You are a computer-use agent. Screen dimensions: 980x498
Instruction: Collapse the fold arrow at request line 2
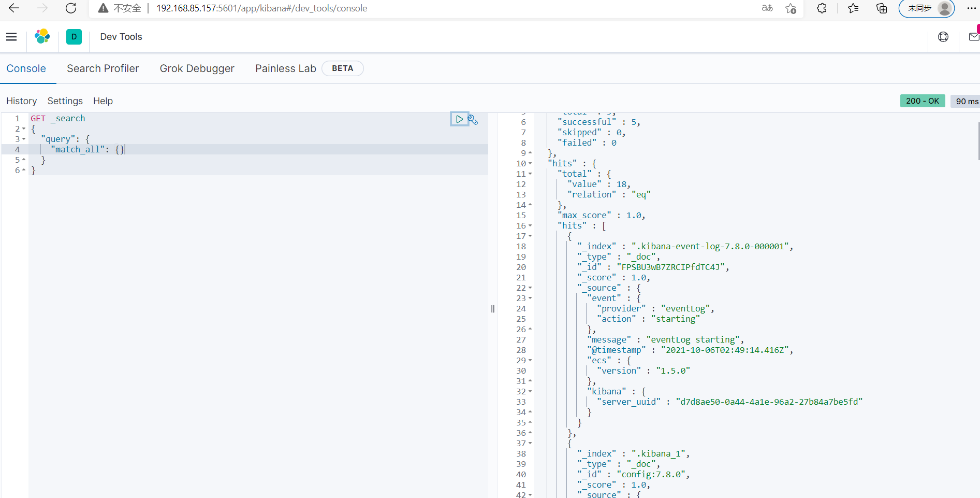pos(24,129)
